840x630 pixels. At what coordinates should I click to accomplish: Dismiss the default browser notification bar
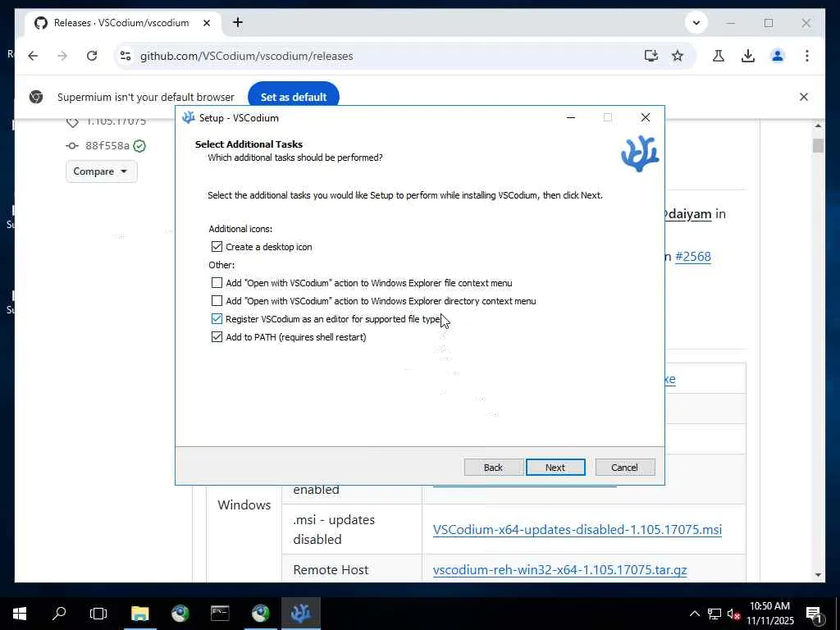tap(804, 97)
